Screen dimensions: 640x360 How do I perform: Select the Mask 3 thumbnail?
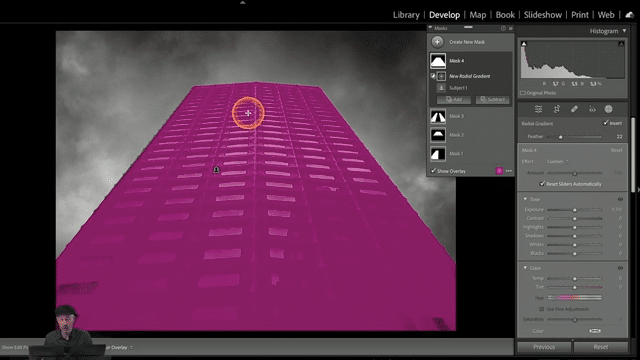[x=438, y=116]
